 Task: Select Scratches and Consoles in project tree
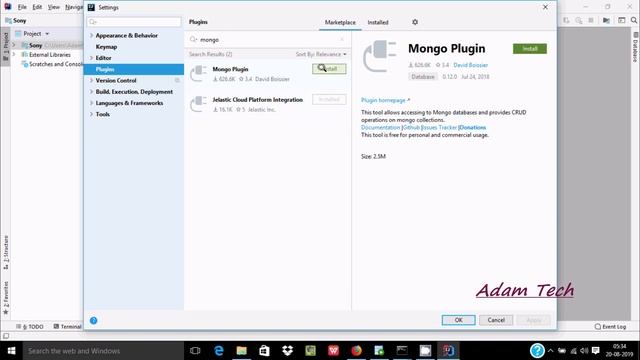point(52,64)
